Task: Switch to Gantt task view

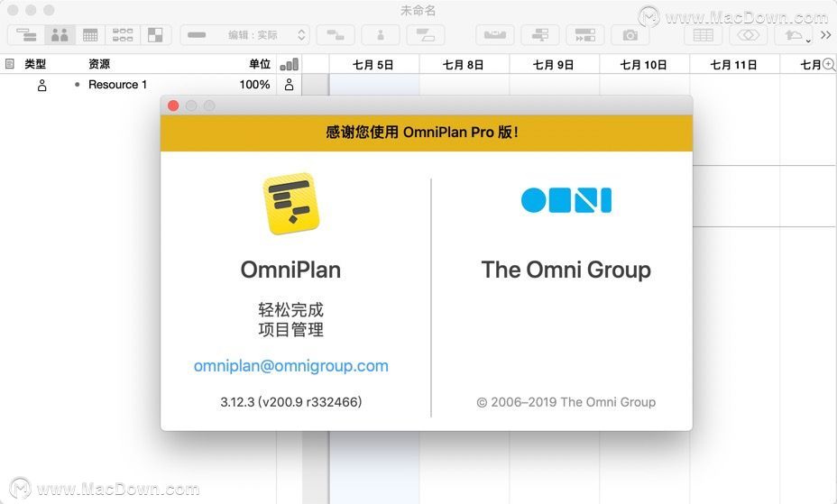Action: click(x=26, y=35)
